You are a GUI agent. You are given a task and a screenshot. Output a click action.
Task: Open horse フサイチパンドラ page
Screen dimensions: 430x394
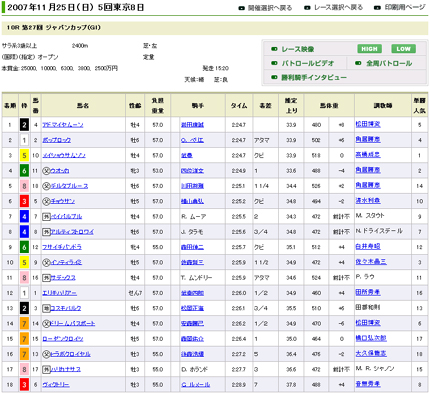click(62, 247)
